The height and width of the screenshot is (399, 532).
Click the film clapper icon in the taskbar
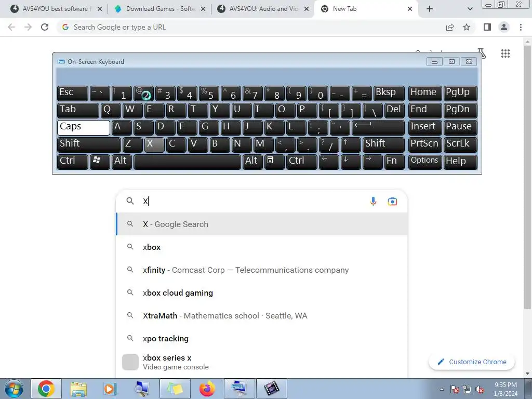(271, 389)
